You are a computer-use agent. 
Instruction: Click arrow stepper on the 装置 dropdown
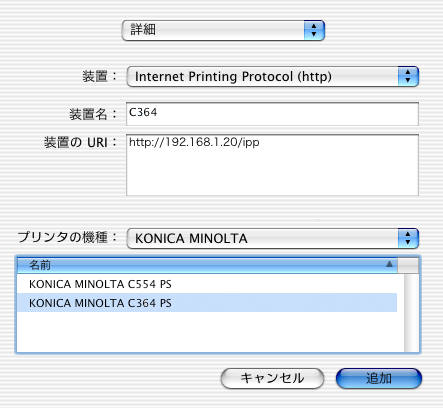(408, 76)
